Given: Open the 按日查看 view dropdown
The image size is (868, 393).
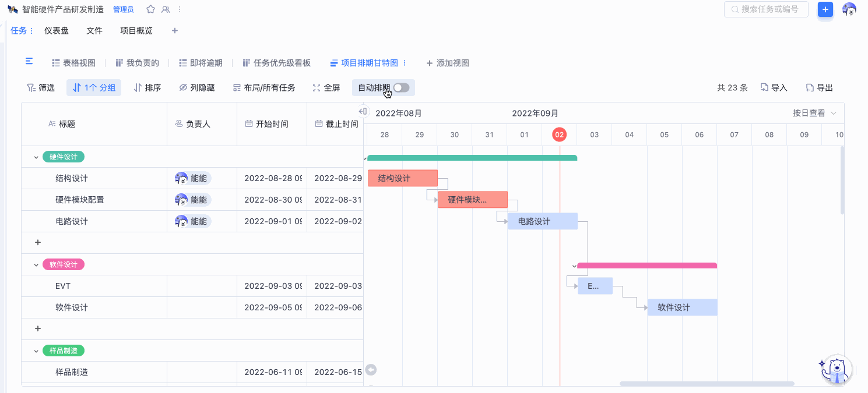Looking at the screenshot, I should [x=814, y=113].
